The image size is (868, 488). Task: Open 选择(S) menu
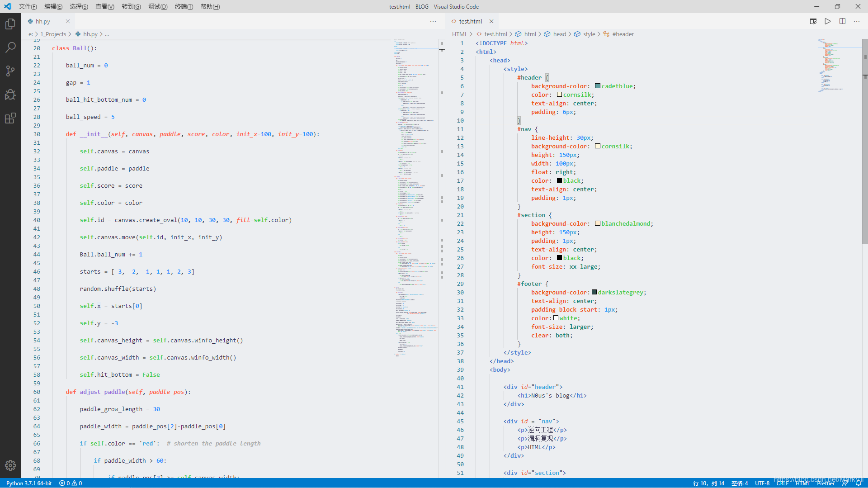[x=79, y=6]
